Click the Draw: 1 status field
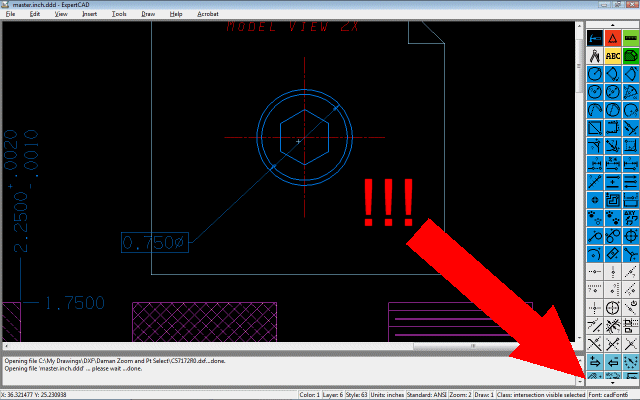This screenshot has width=640, height=400. (484, 395)
